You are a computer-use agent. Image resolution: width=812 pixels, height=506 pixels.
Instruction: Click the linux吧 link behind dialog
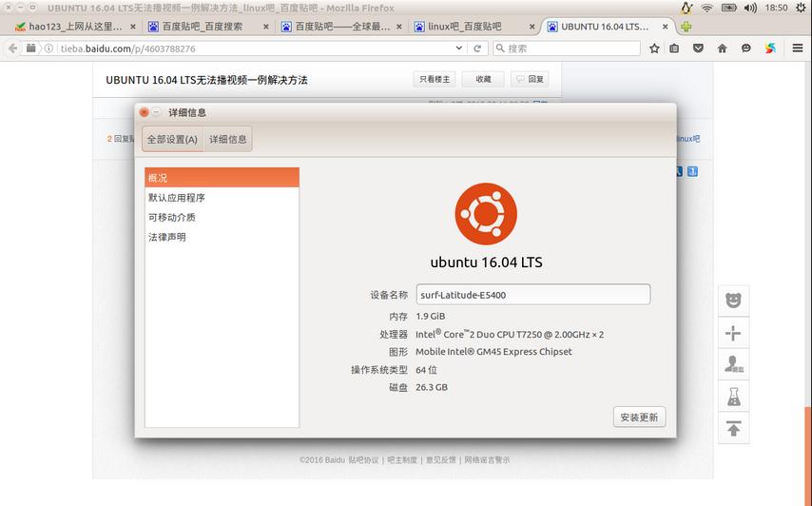click(x=688, y=139)
